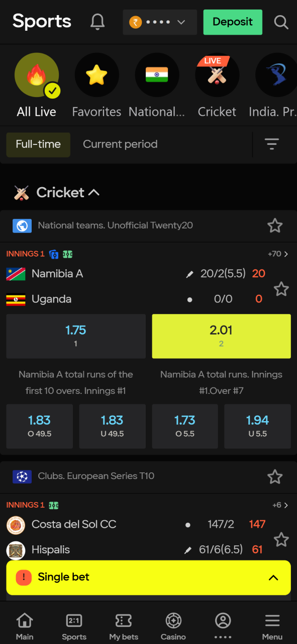The height and width of the screenshot is (644, 297).
Task: Favorite the Namibia A vs Uganda match
Action: (x=281, y=289)
